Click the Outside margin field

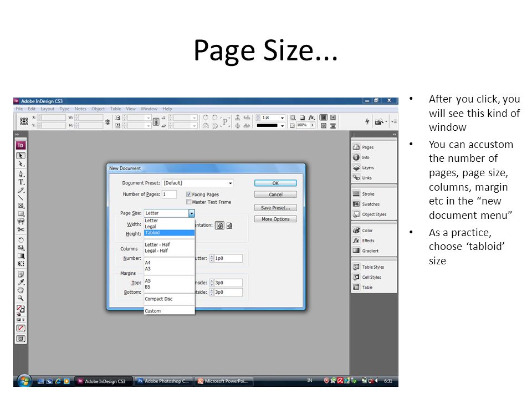pos(228,292)
